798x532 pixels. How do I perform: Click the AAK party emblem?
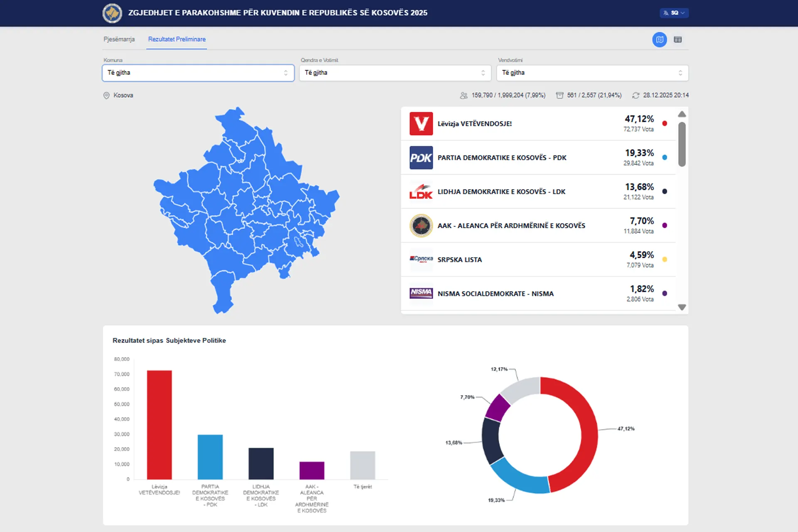tap(421, 226)
